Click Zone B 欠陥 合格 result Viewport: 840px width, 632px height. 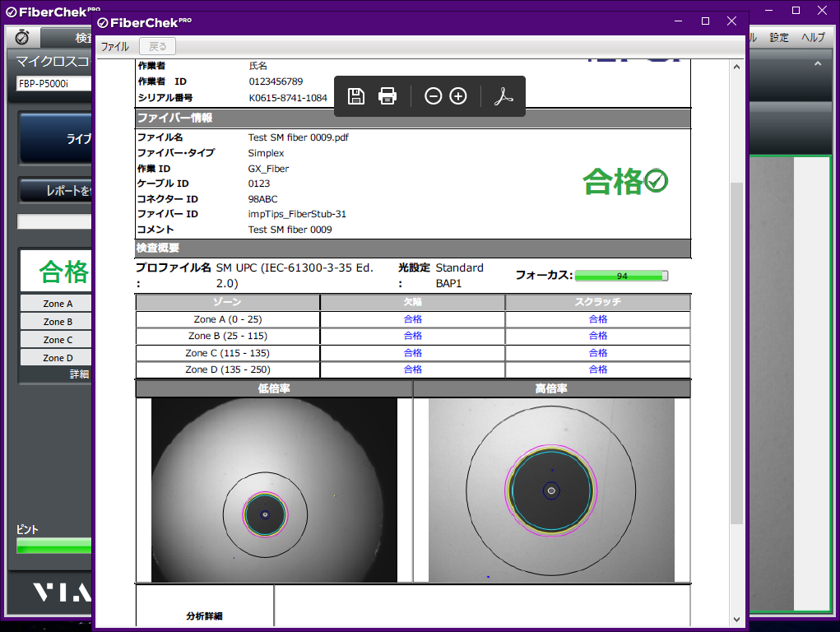(x=412, y=336)
